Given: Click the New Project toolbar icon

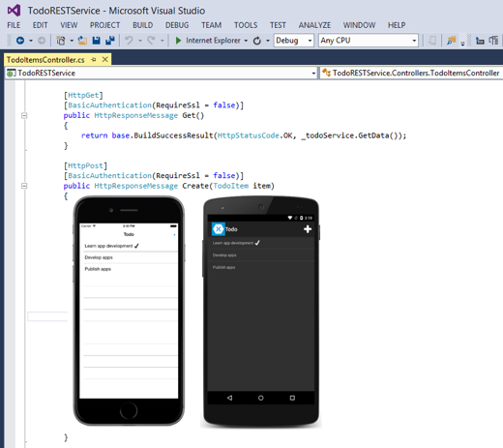Looking at the screenshot, I should click(x=61, y=41).
